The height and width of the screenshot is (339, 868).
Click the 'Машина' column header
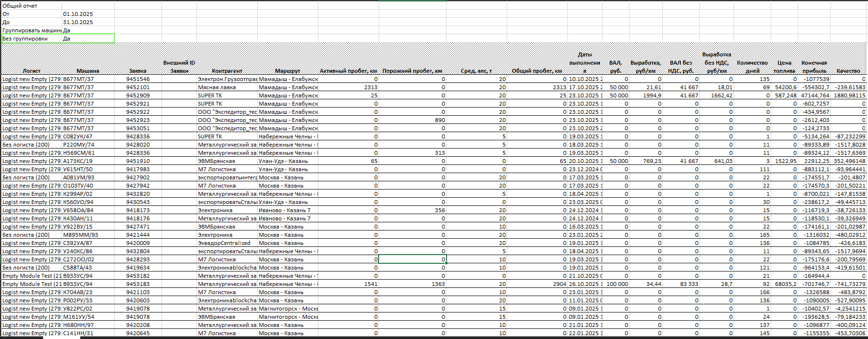[x=88, y=71]
